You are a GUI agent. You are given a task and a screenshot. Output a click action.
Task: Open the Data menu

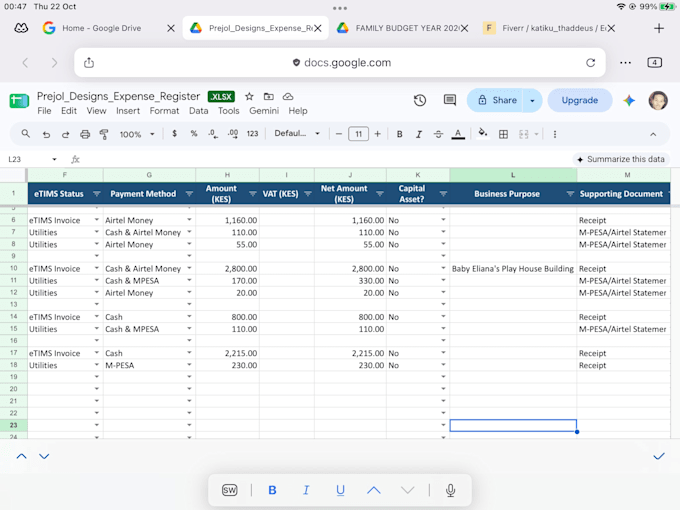coord(199,111)
